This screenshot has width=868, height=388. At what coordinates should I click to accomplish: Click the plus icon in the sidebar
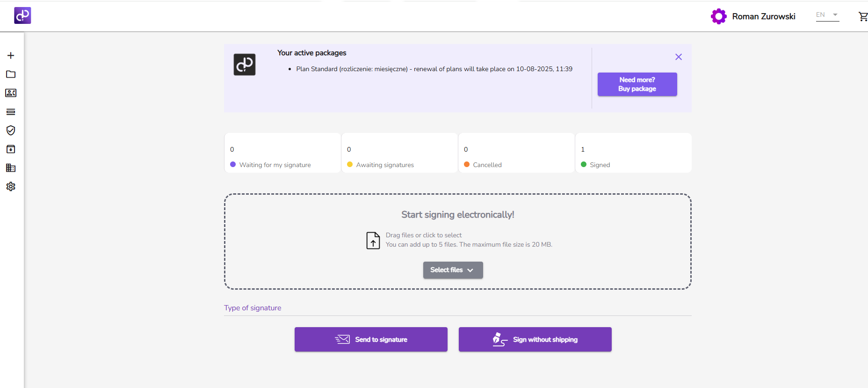(11, 56)
